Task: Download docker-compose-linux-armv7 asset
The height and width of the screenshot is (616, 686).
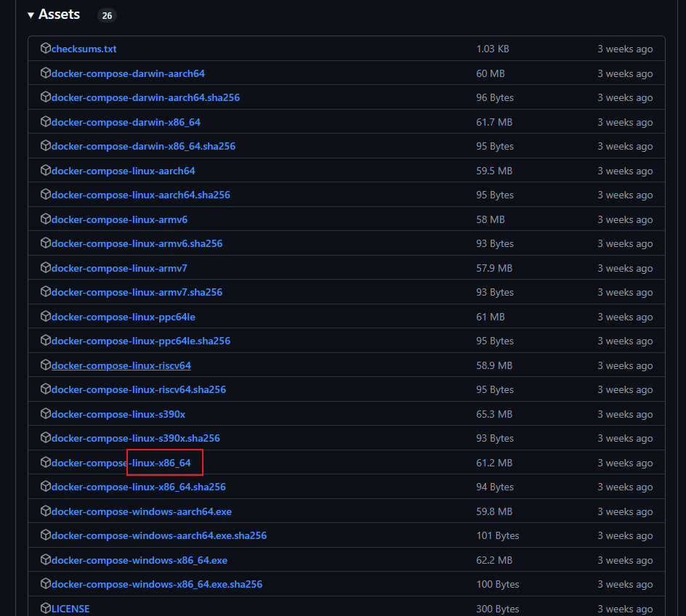Action: (x=119, y=268)
